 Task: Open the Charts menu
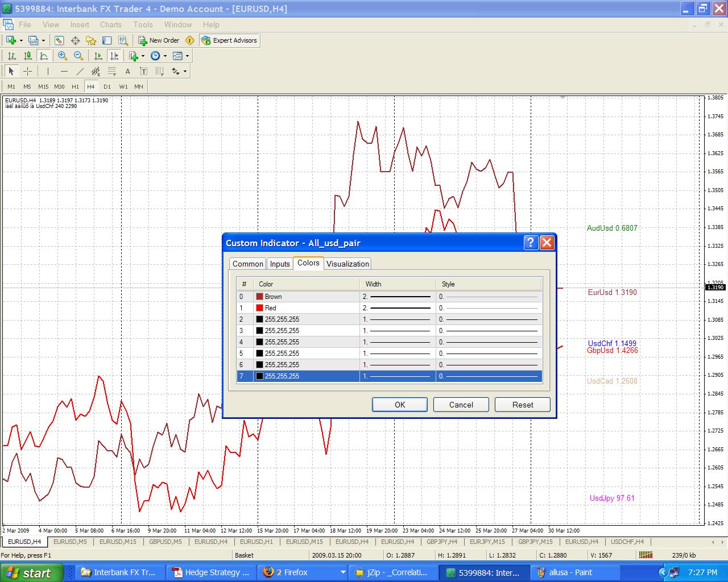point(110,24)
